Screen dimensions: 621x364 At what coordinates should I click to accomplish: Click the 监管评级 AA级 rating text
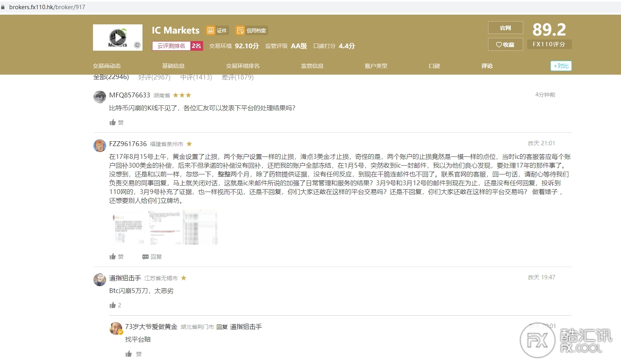(286, 46)
